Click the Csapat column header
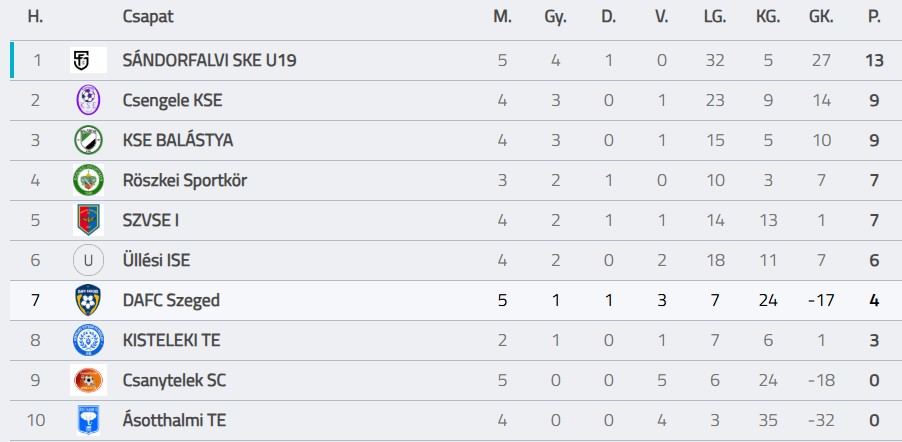This screenshot has height=442, width=902. tap(146, 17)
